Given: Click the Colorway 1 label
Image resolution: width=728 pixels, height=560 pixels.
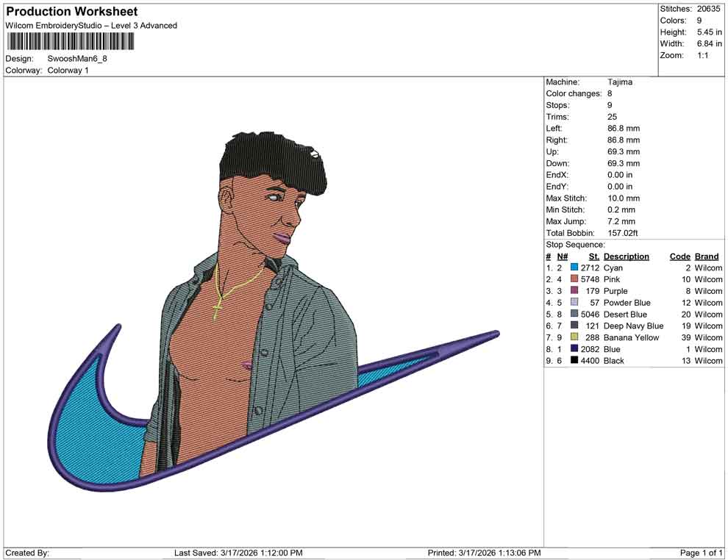Looking at the screenshot, I should 68,70.
